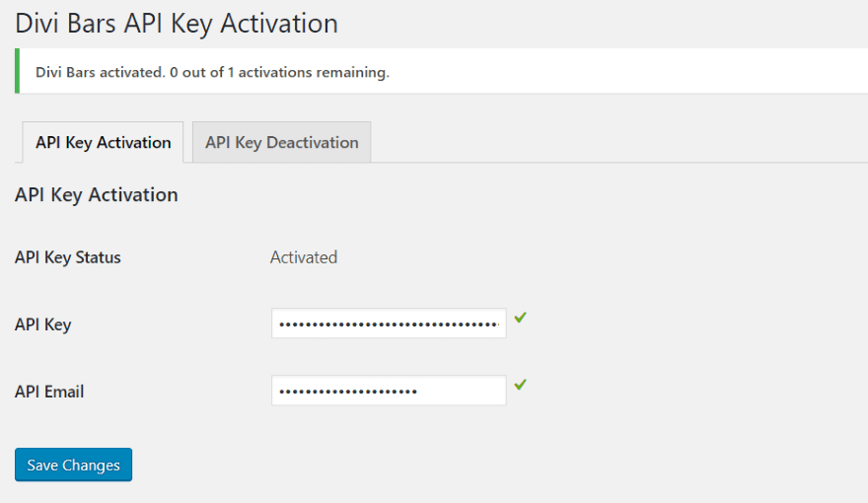Click the green checkmark beside API Email
The image size is (868, 503).
(x=520, y=385)
